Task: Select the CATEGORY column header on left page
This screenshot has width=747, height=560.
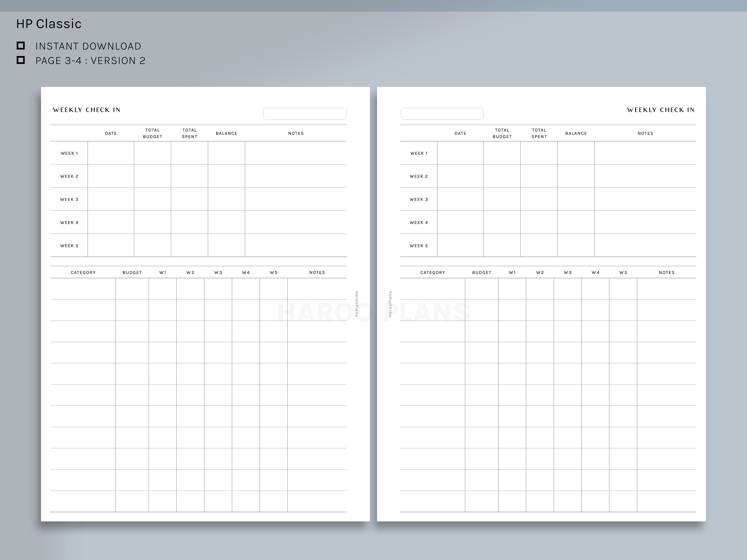Action: (x=83, y=272)
